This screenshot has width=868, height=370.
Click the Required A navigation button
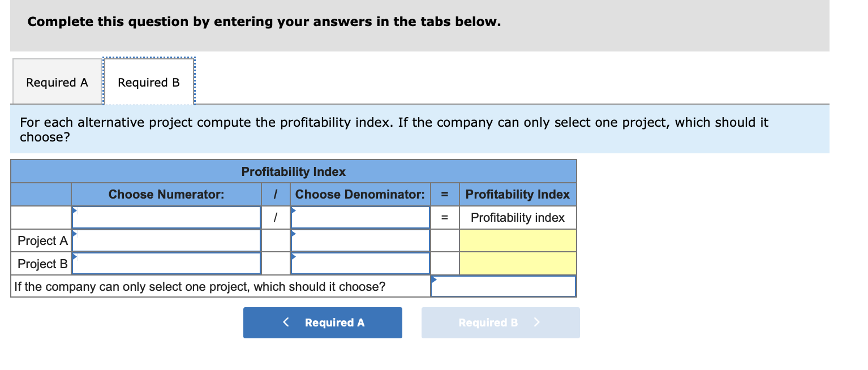(x=322, y=322)
